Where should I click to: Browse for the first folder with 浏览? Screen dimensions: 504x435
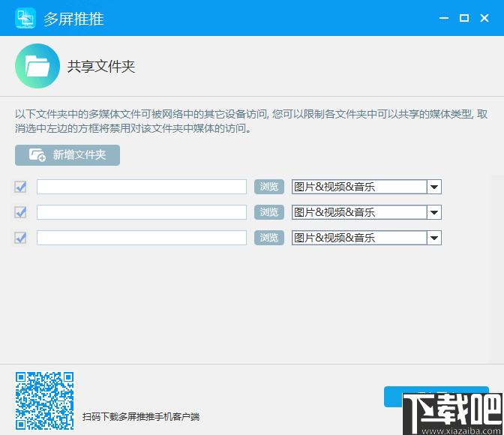coord(269,187)
